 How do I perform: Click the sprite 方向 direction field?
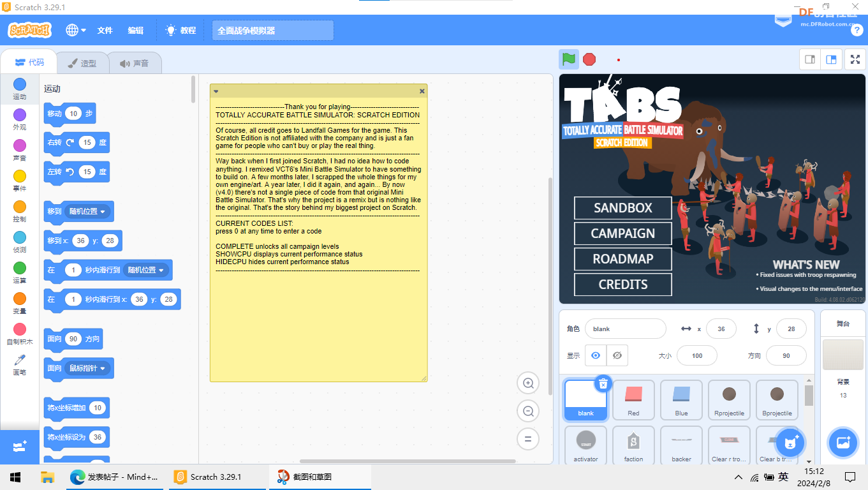coord(786,355)
